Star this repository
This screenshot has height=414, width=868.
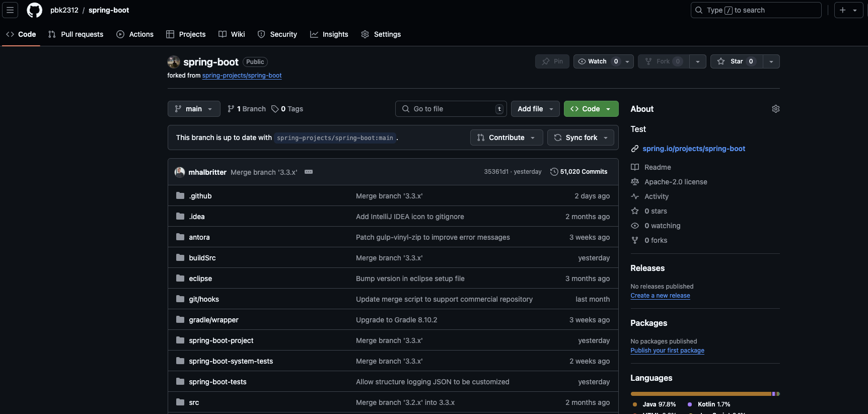pyautogui.click(x=737, y=61)
